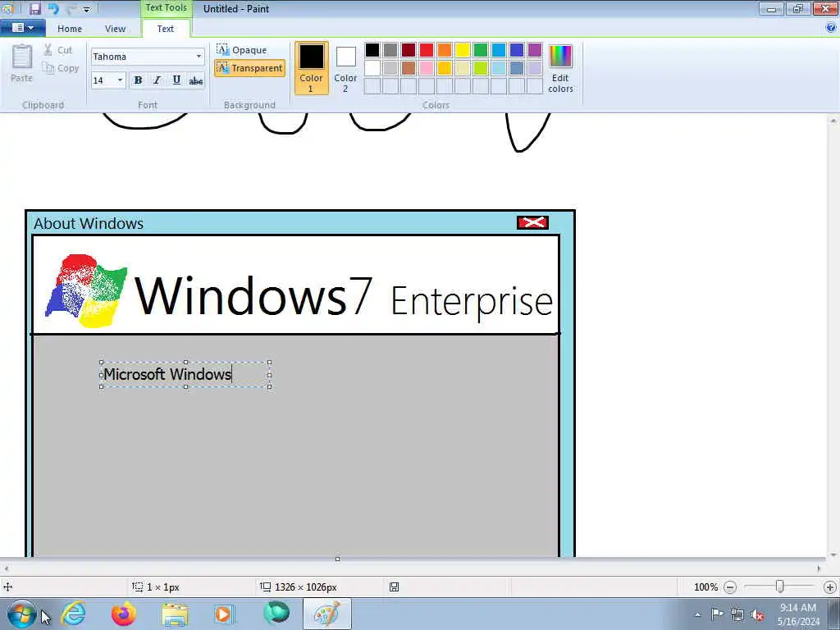840x630 pixels.
Task: Toggle Bold formatting
Action: click(x=138, y=80)
